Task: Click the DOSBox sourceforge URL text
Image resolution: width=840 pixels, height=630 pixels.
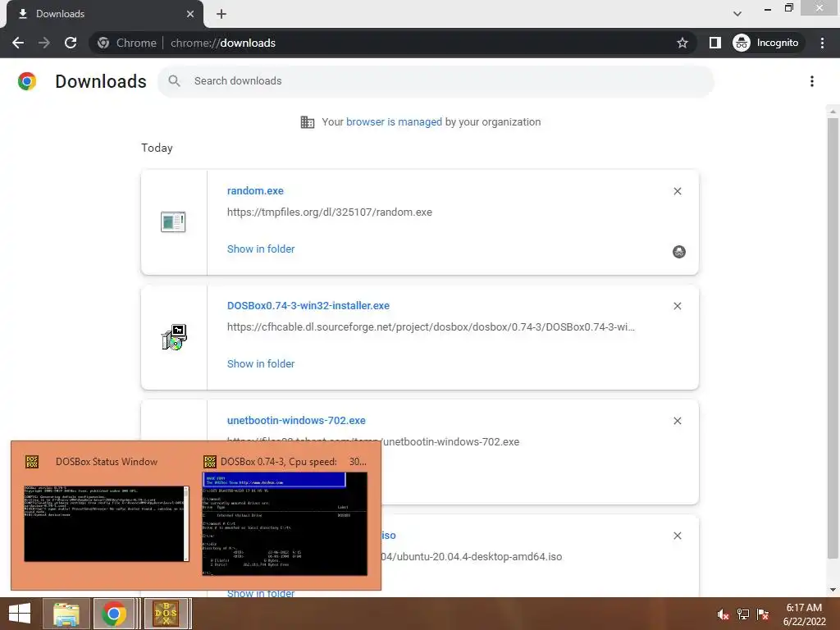Action: coord(431,326)
